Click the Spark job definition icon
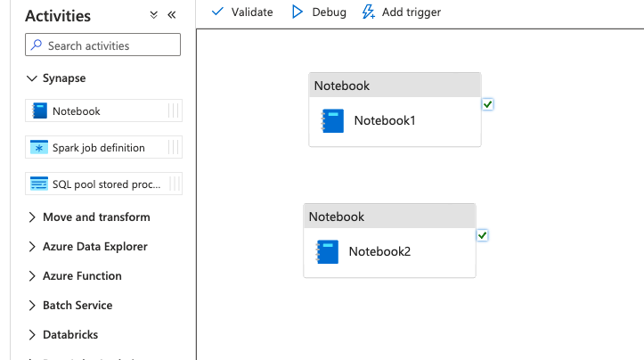 (x=39, y=147)
